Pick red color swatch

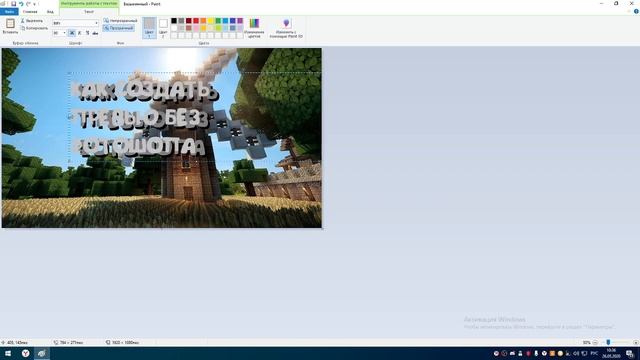tap(196, 21)
